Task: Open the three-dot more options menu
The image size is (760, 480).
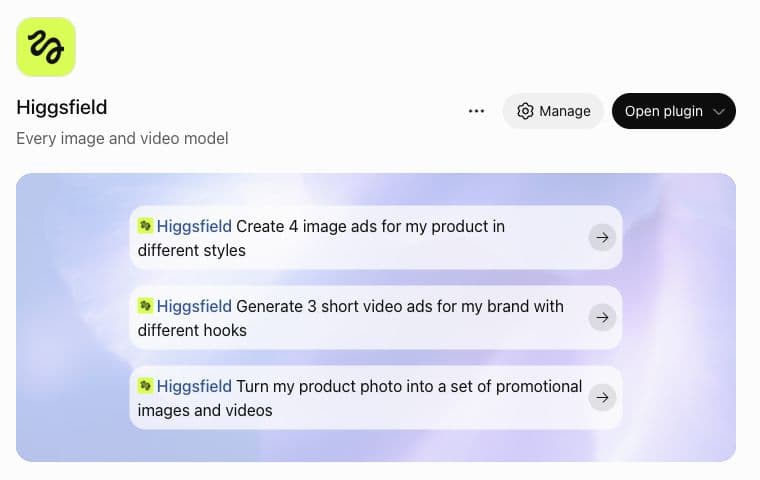Action: pyautogui.click(x=476, y=111)
